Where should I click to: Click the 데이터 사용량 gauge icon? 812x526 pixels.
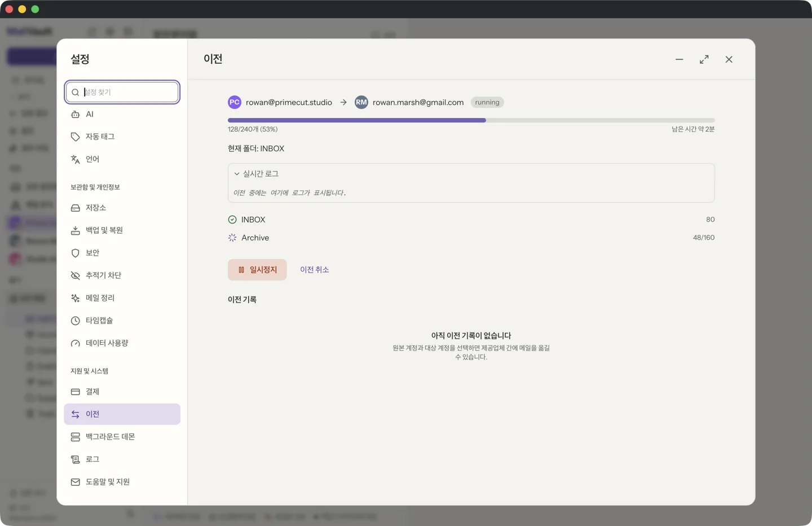tap(75, 343)
